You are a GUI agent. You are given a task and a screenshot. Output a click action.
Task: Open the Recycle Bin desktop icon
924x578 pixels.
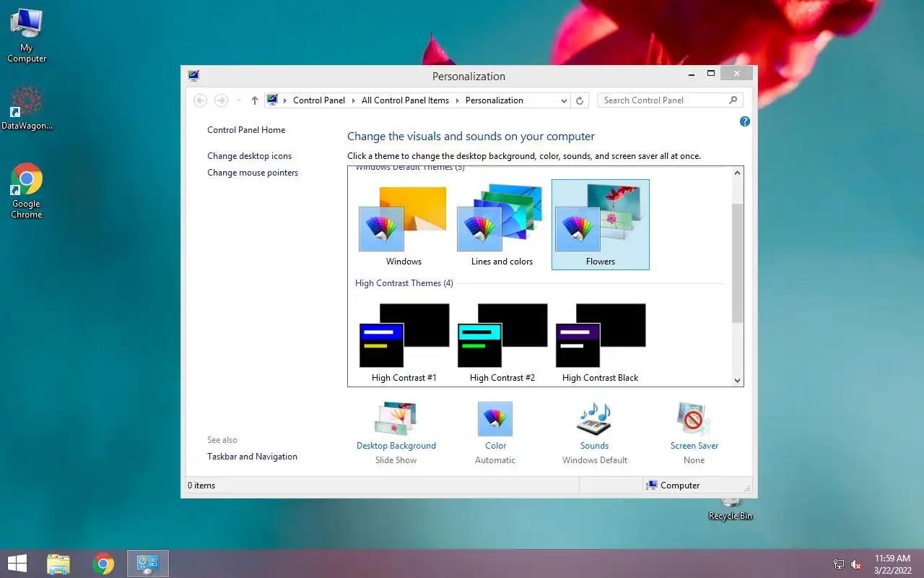click(731, 509)
